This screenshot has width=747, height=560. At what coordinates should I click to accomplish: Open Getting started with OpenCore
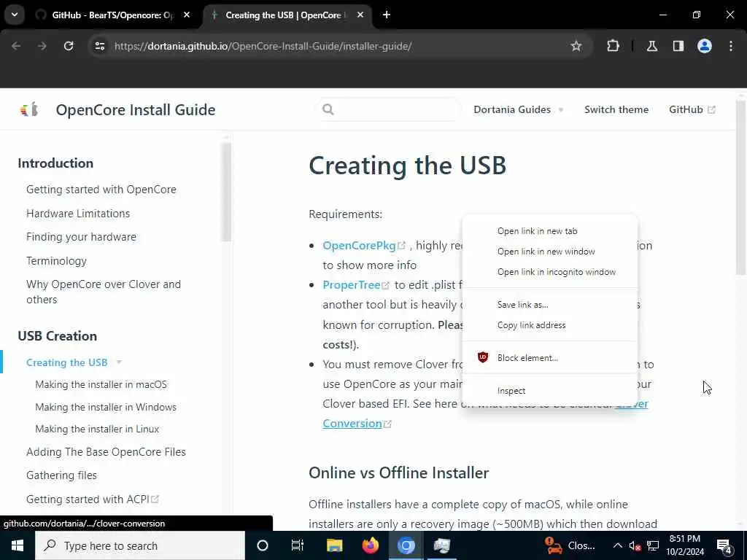tap(101, 190)
